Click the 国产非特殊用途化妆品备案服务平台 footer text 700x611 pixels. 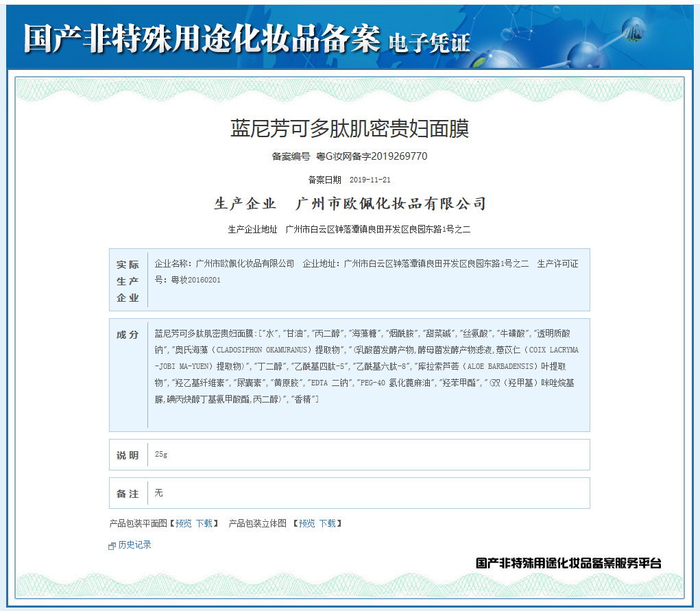click(568, 563)
